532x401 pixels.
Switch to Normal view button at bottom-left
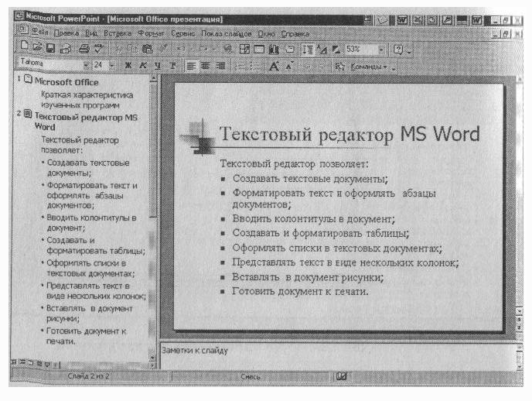pos(14,362)
